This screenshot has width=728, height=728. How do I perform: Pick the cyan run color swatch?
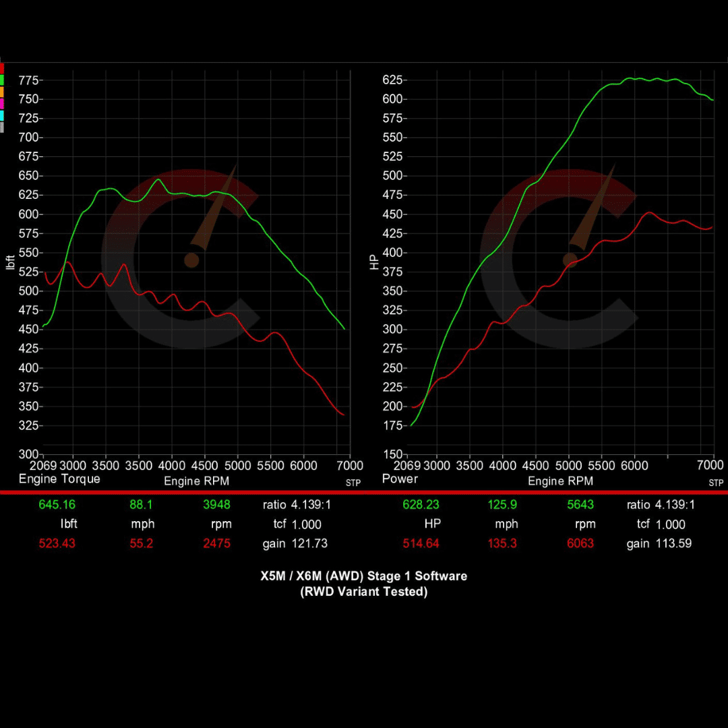pos(2,115)
